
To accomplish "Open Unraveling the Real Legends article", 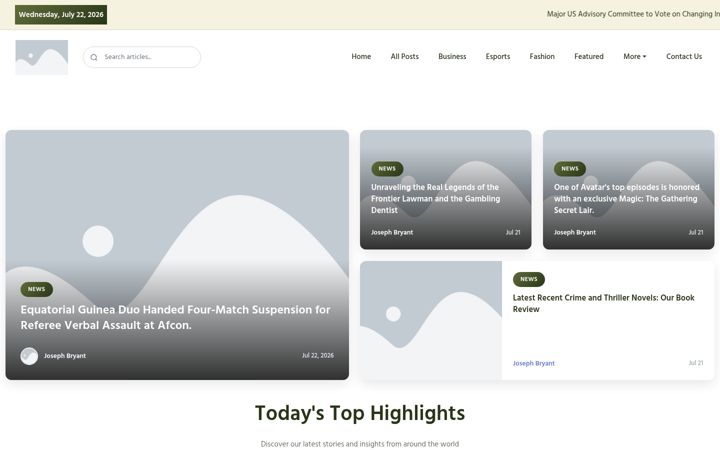I will (435, 199).
